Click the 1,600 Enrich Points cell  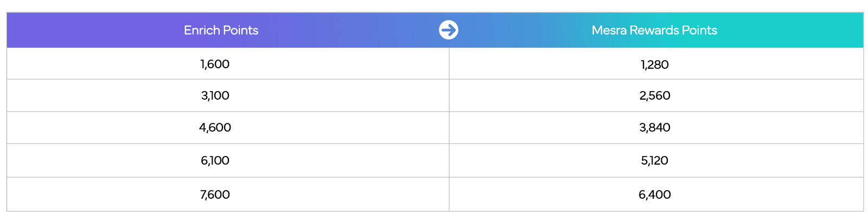pyautogui.click(x=215, y=64)
